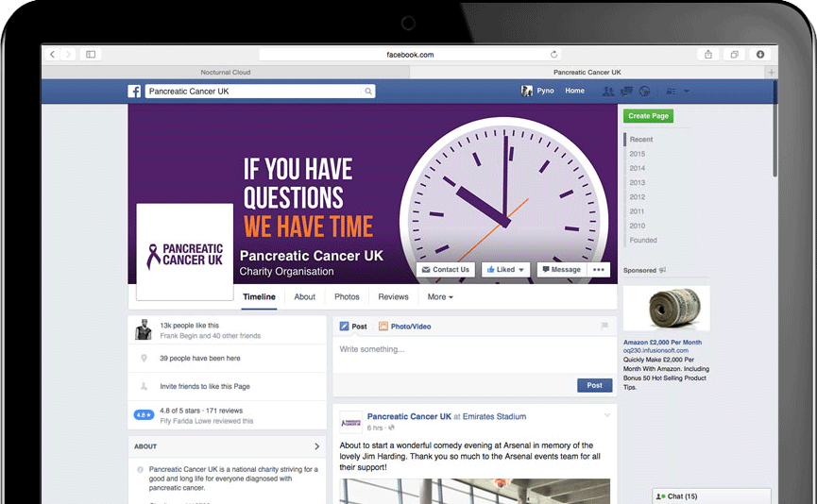Jump to Founded in timeline
The image size is (817, 504).
pos(643,240)
